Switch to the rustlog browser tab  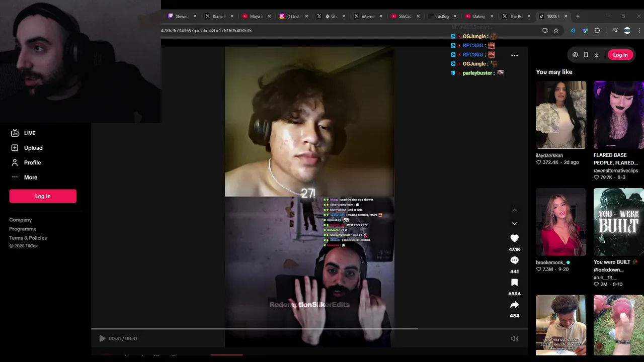[x=442, y=16]
